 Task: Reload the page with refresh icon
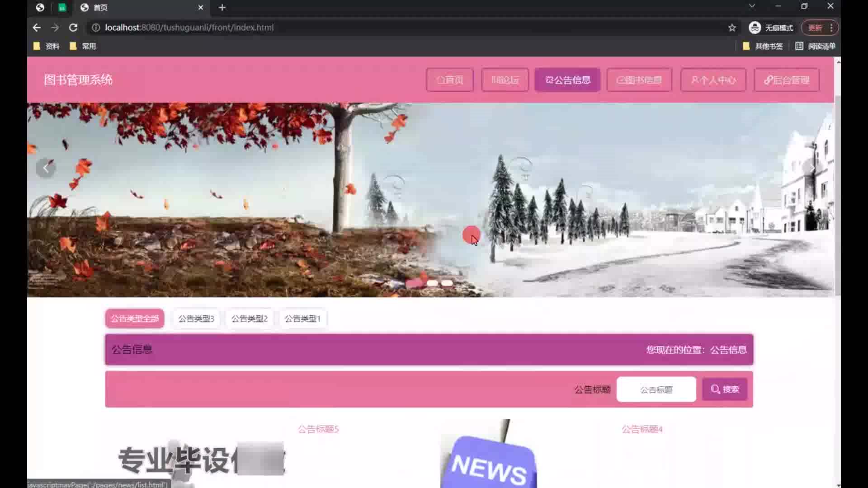(73, 28)
